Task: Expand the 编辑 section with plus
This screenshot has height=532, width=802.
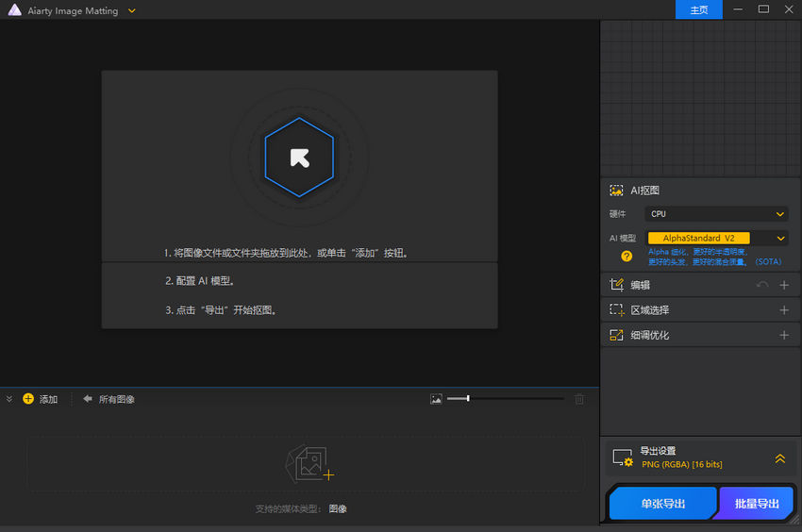Action: click(783, 285)
